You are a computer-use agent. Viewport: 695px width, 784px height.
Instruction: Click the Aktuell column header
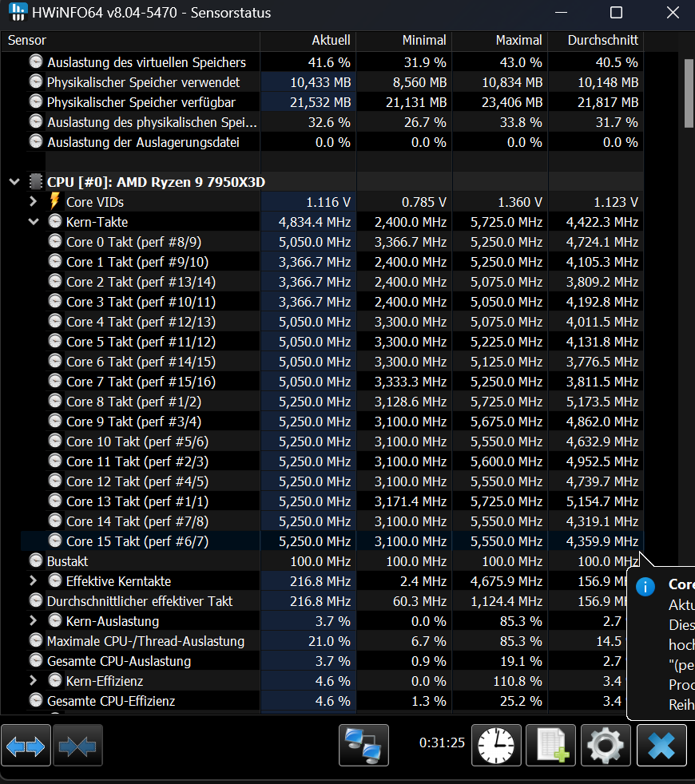click(308, 41)
